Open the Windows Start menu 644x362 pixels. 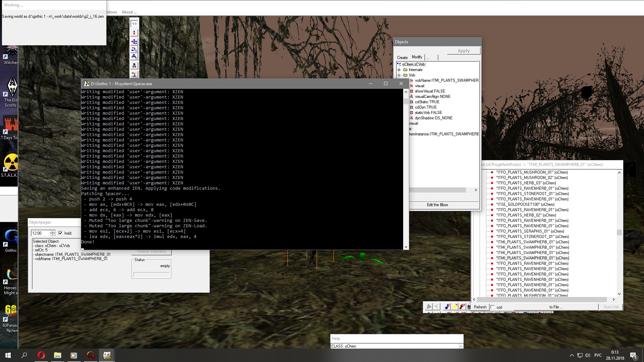[x=8, y=355]
